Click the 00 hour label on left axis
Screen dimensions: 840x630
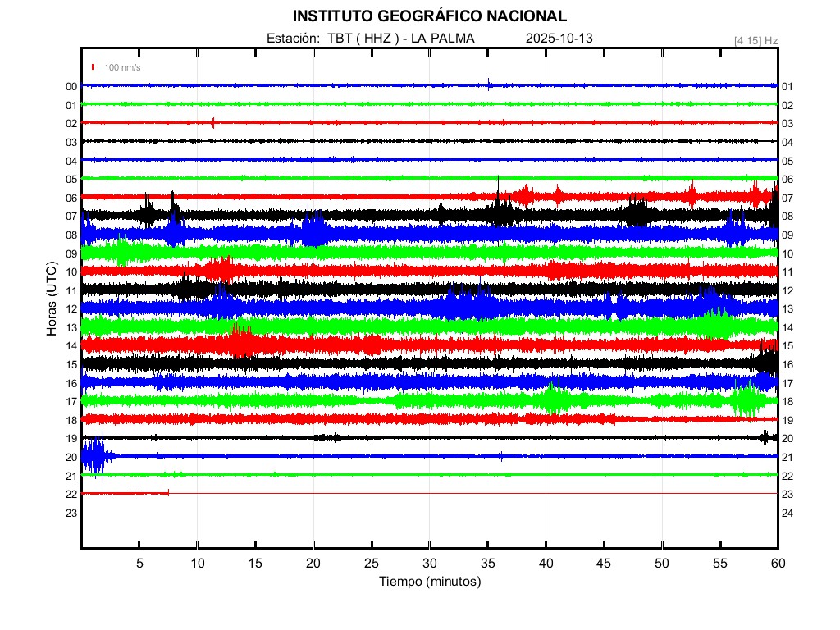71,86
